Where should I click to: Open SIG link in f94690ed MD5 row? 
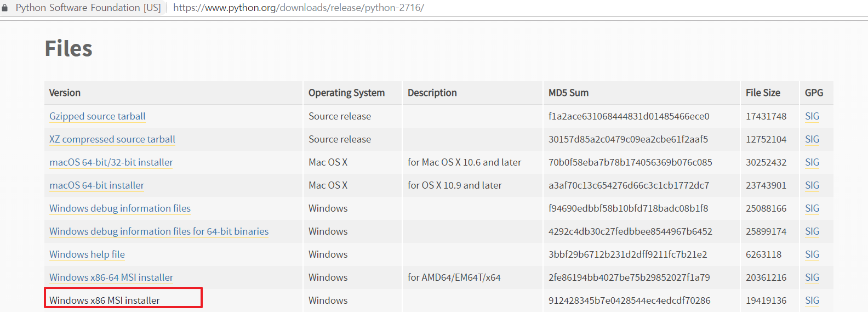[812, 208]
